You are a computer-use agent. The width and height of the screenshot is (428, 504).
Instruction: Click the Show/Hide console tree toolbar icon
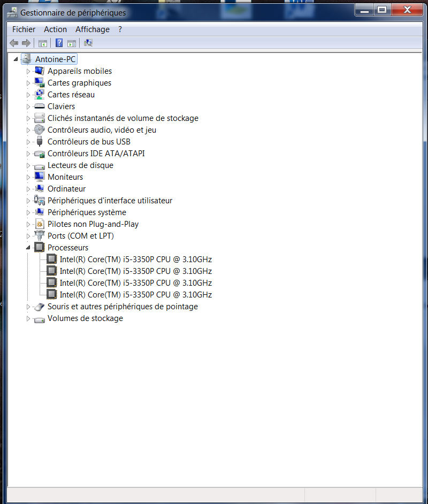coord(42,43)
